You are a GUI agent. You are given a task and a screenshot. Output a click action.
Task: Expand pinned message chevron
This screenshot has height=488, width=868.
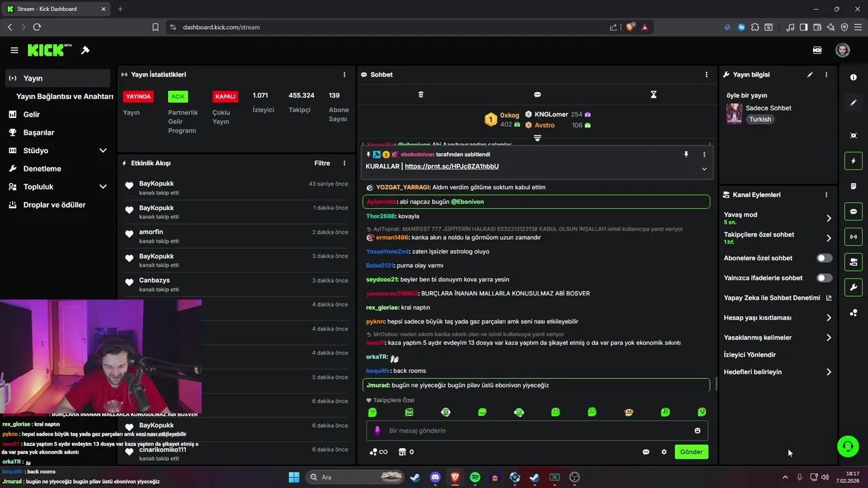[704, 169]
